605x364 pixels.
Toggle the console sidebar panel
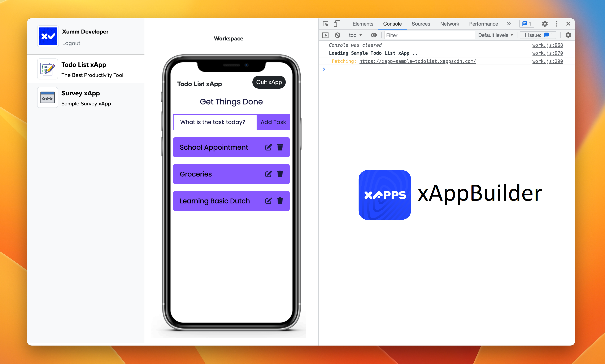coord(325,35)
